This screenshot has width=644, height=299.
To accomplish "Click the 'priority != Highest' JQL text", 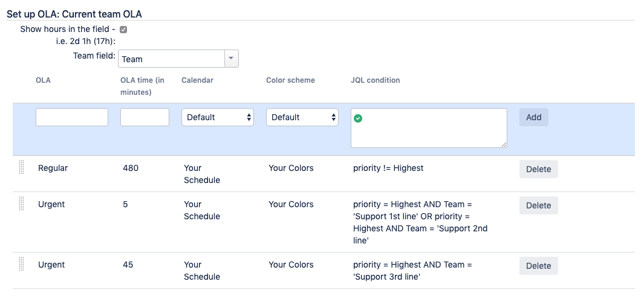I will (x=388, y=168).
